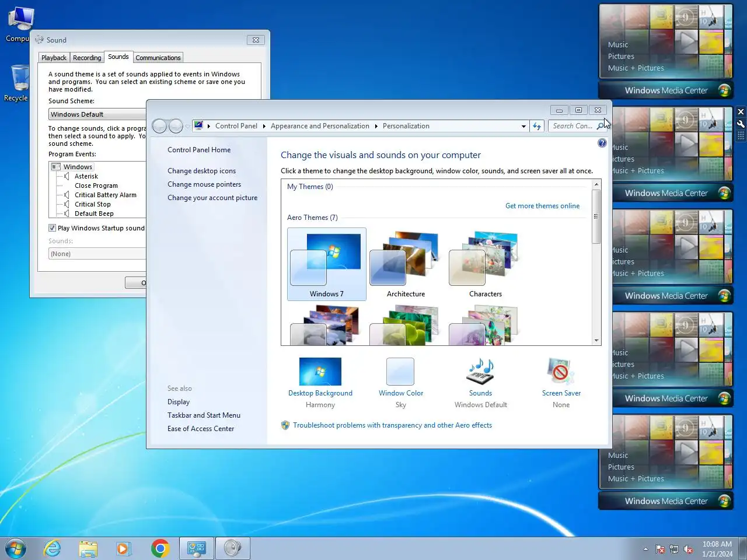Select the Sounds tab in Sound dialog
747x560 pixels.
tap(118, 57)
